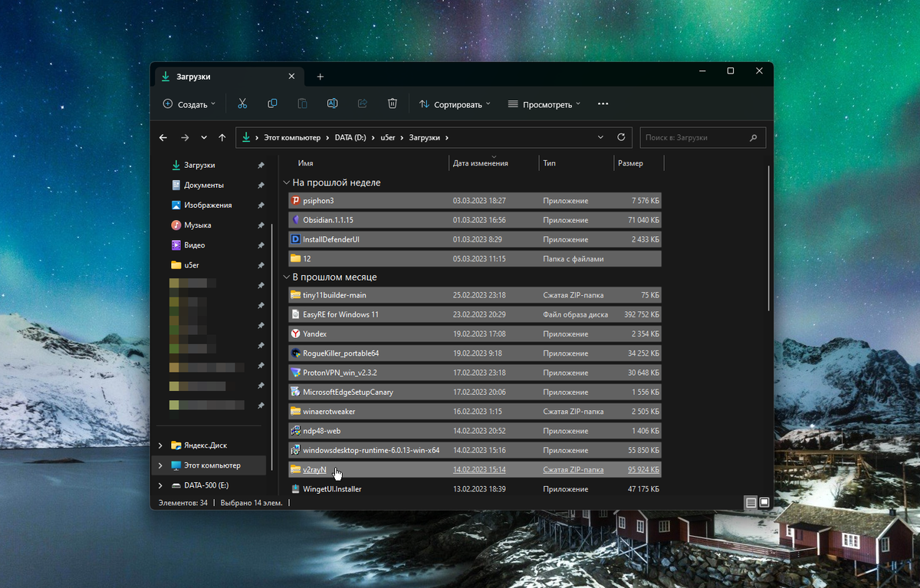Image resolution: width=920 pixels, height=588 pixels.
Task: Click the MicrosoftEdgeSetupCanary icon
Action: coord(295,392)
